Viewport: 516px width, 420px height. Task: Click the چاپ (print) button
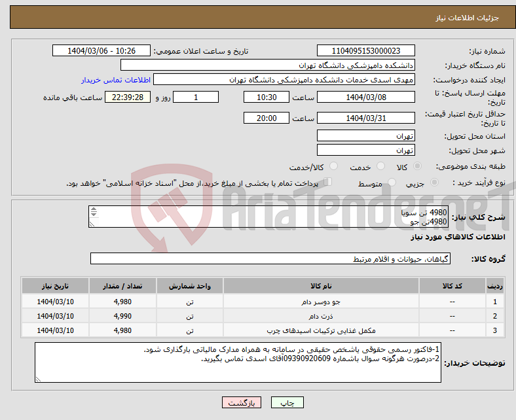point(287,402)
